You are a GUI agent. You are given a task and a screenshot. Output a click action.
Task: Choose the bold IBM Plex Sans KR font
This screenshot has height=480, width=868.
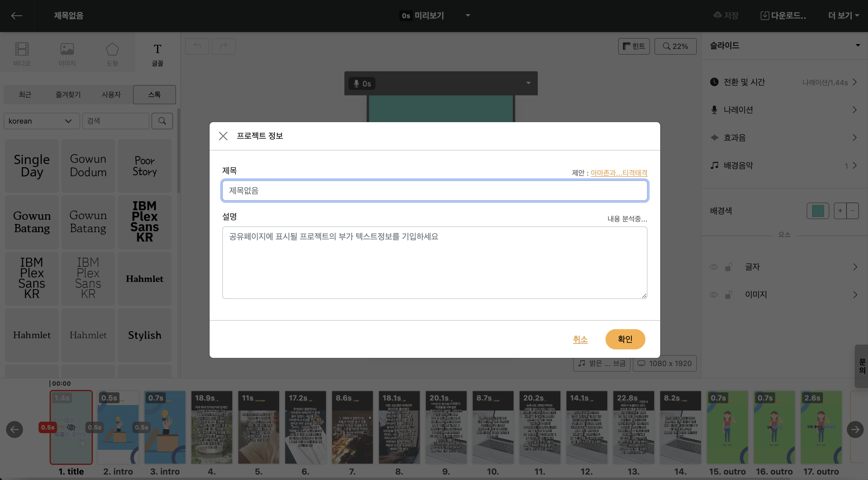pyautogui.click(x=145, y=222)
